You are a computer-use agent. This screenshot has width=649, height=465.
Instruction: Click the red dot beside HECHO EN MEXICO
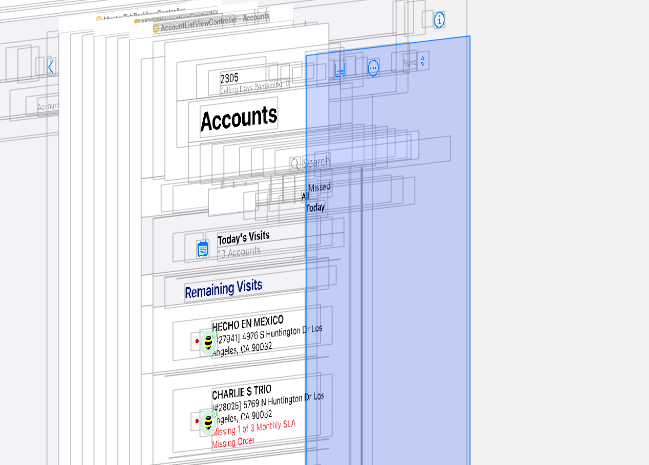[x=197, y=341]
